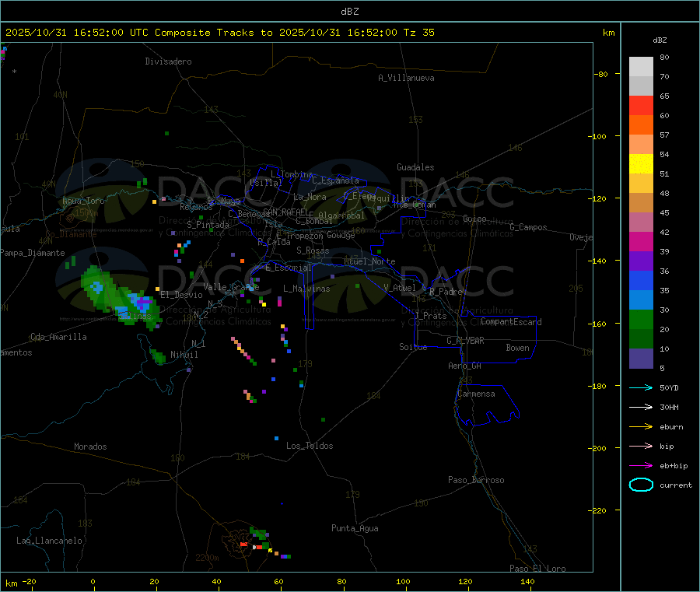Click the 'Punta_Agua' map label
Image resolution: width=700 pixels, height=592 pixels.
pos(355,528)
